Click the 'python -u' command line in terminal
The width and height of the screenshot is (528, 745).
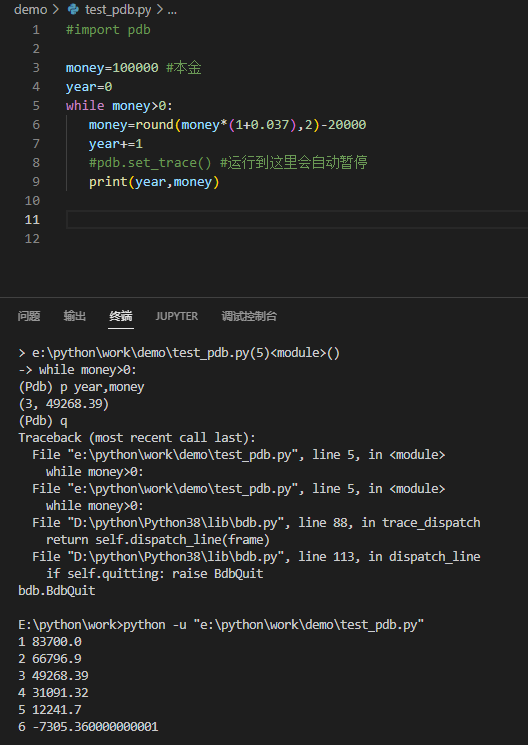(221, 624)
